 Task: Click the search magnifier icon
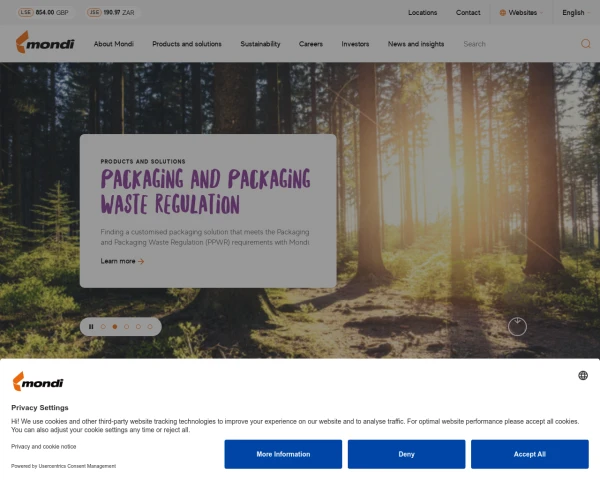[585, 44]
